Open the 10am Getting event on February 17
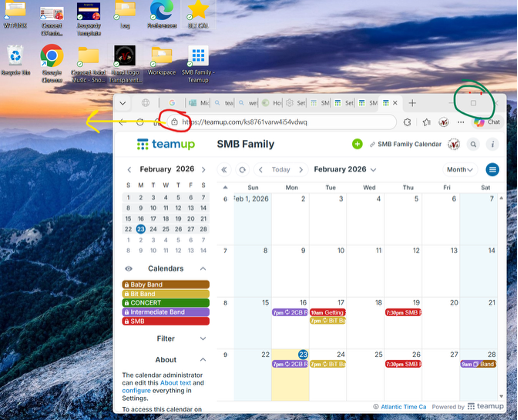Image resolution: width=518 pixels, height=420 pixels. 328,312
